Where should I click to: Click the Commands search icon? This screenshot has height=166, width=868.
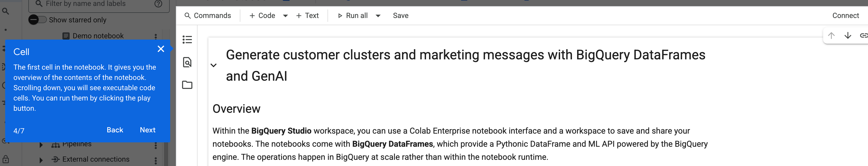point(188,15)
